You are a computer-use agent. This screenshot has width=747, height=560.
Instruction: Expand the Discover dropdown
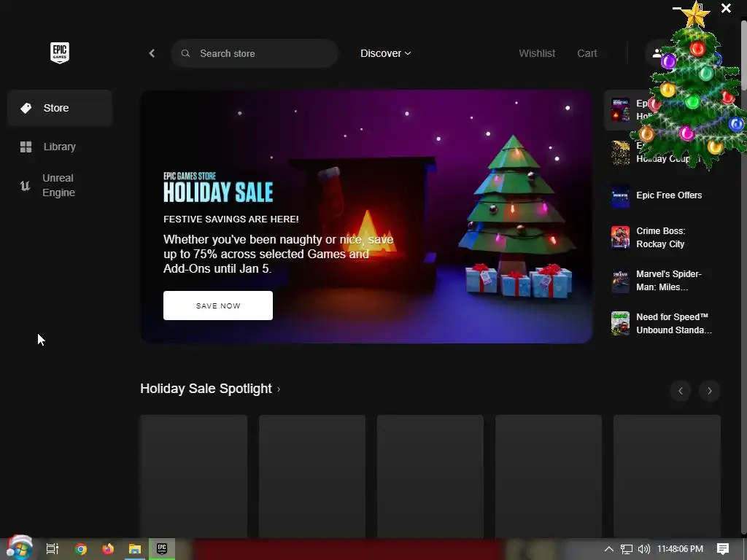pos(385,53)
